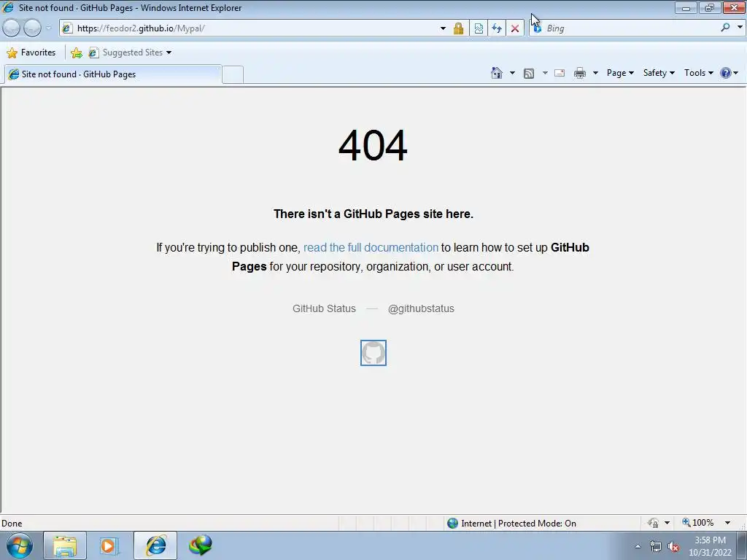Open the GitHub Status link

[x=324, y=308]
